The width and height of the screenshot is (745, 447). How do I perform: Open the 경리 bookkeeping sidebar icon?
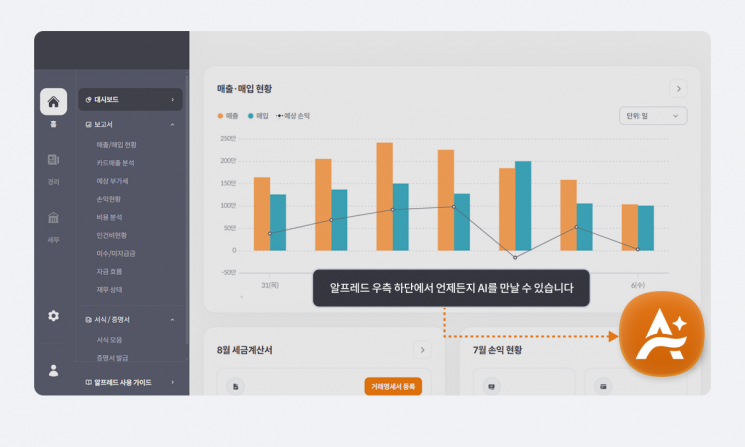[x=53, y=160]
